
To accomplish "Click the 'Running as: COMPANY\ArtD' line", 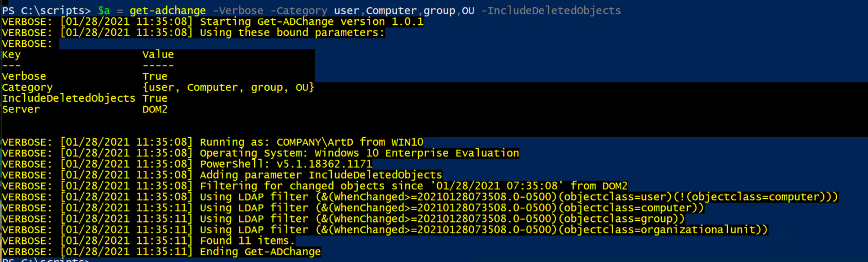I will pos(212,142).
